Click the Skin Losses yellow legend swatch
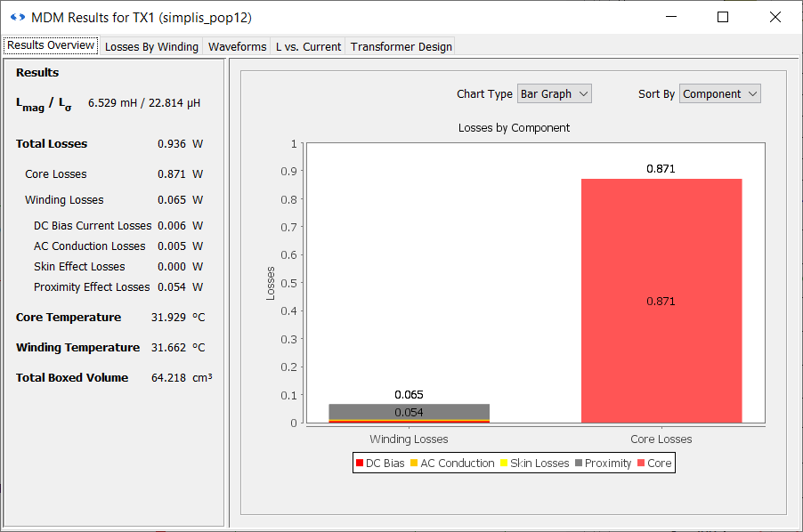This screenshot has width=803, height=532. click(503, 463)
